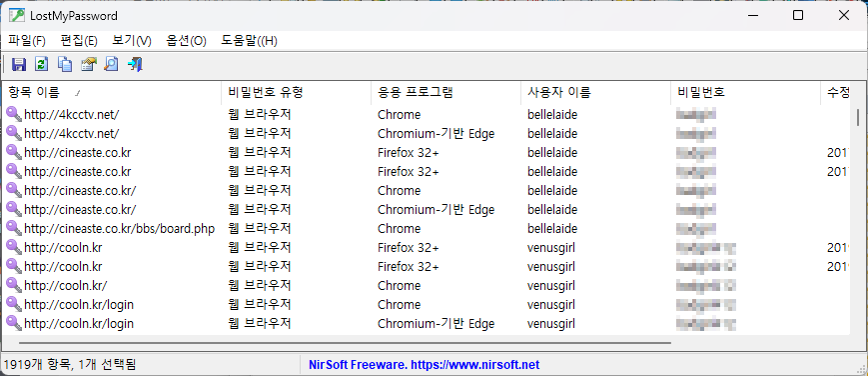The image size is (868, 376).
Task: Sort by the 응용 프로그램 column header
Action: point(445,93)
